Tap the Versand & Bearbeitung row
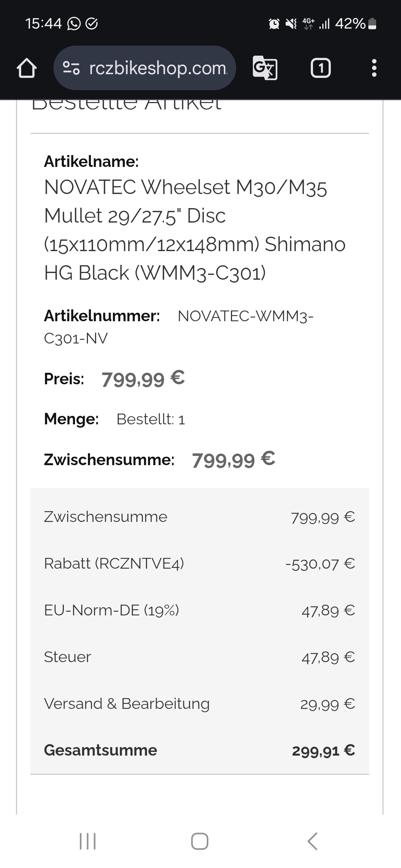Image resolution: width=401 pixels, height=868 pixels. tap(199, 704)
